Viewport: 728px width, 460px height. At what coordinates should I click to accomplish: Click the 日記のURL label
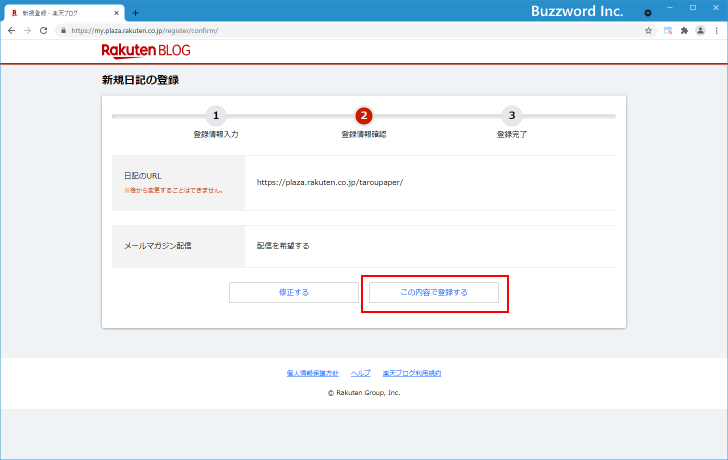pyautogui.click(x=143, y=176)
